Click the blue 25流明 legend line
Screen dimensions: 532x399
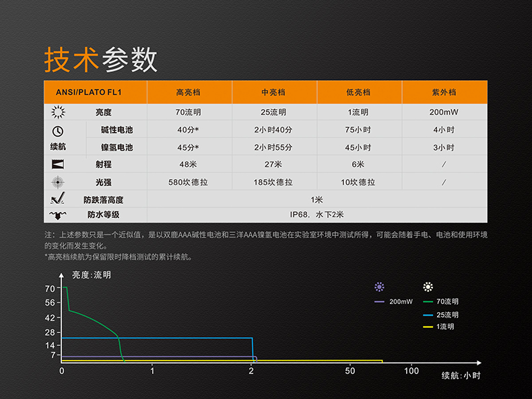(x=428, y=315)
